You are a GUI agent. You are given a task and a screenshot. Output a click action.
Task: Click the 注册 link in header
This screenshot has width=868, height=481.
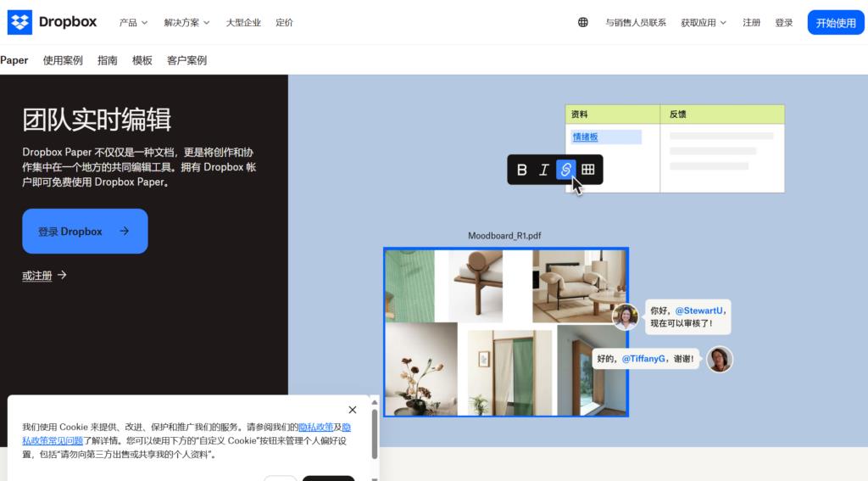tap(751, 23)
